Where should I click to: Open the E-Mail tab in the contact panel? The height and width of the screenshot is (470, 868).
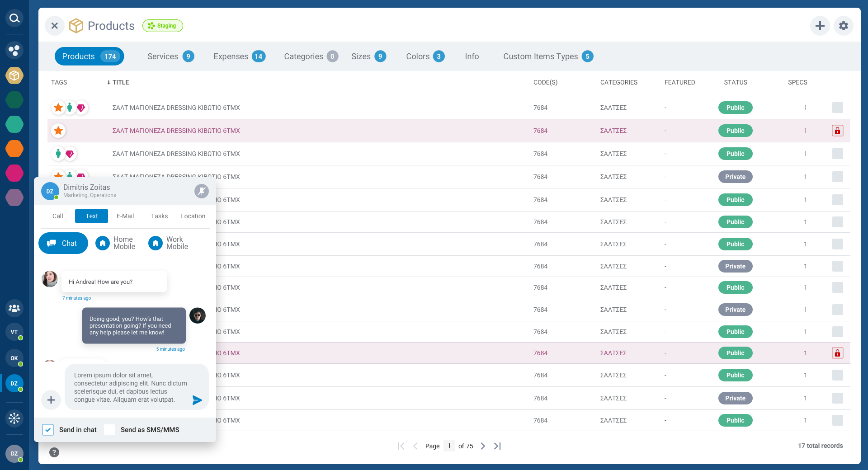tap(125, 216)
